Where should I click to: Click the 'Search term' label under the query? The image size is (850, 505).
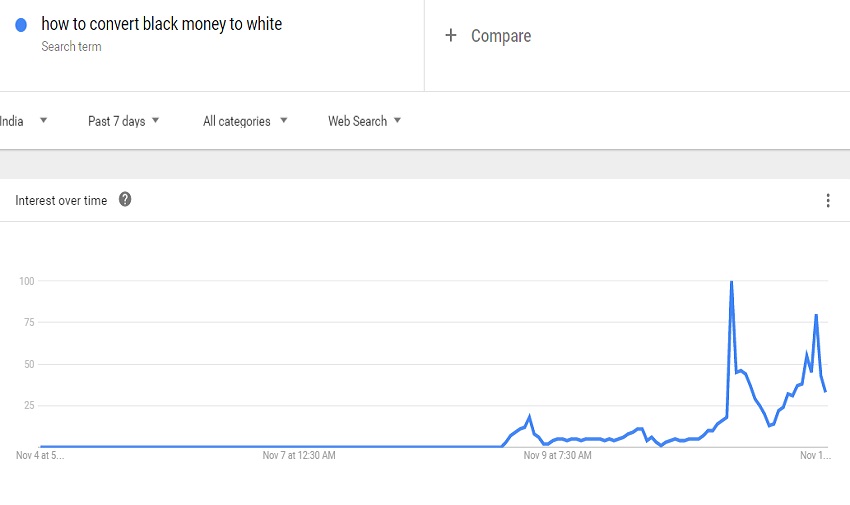click(71, 47)
